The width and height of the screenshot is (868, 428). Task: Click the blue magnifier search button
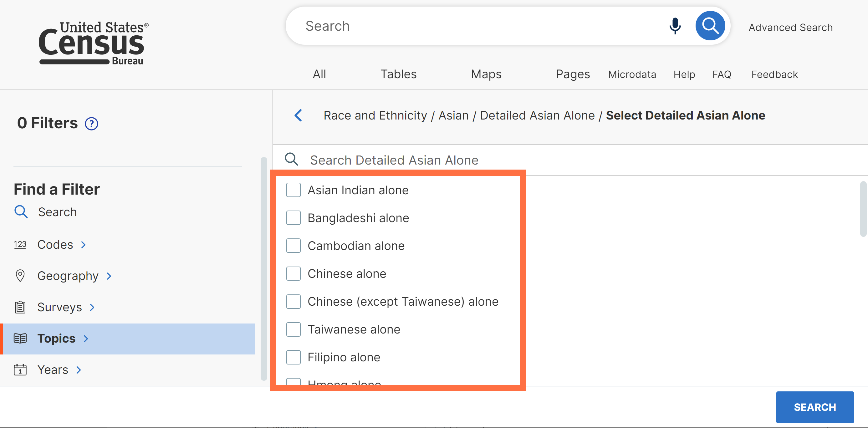pyautogui.click(x=710, y=26)
